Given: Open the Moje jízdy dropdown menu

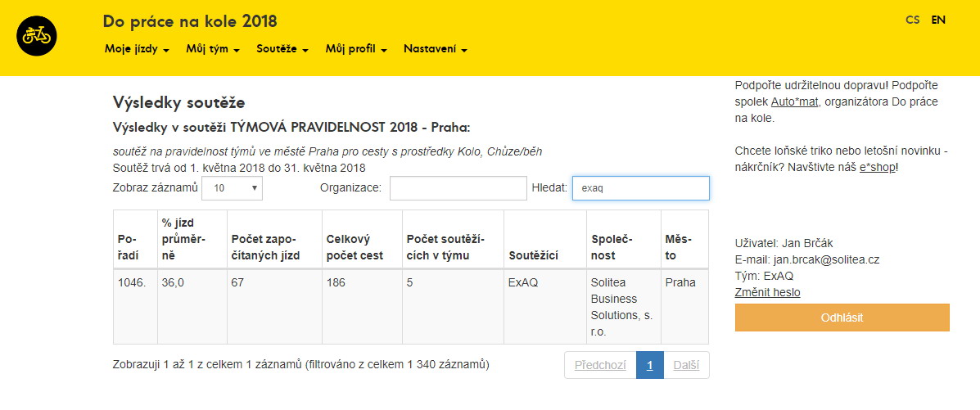Looking at the screenshot, I should pyautogui.click(x=137, y=49).
